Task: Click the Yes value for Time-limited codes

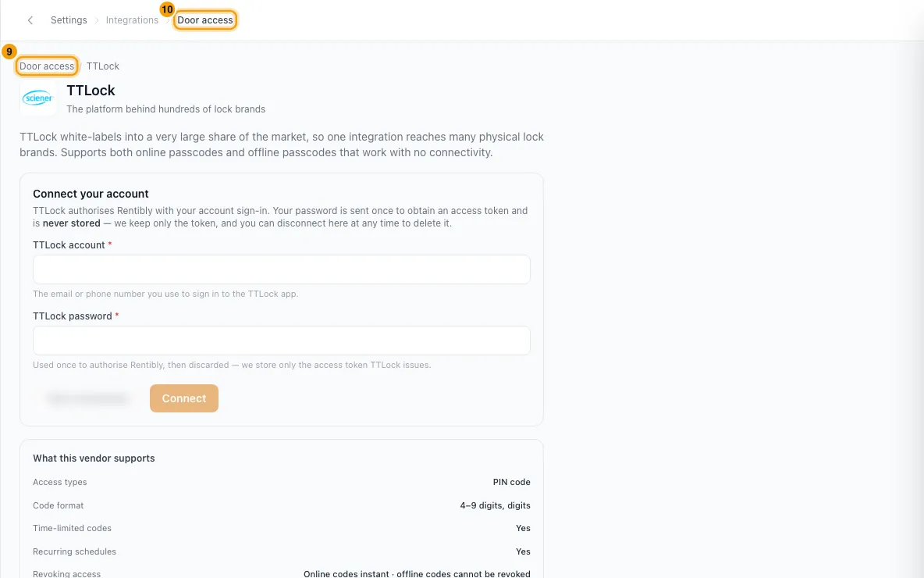Action: 524,529
